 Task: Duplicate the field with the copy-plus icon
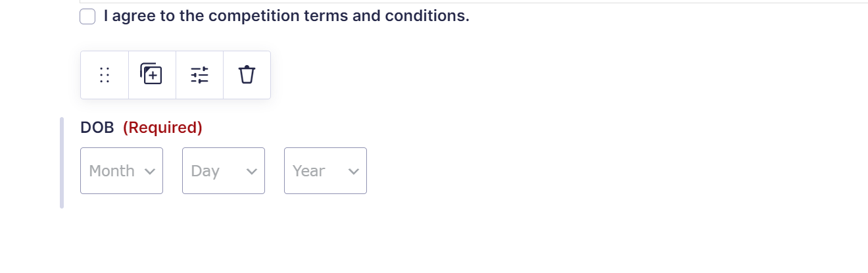[152, 75]
